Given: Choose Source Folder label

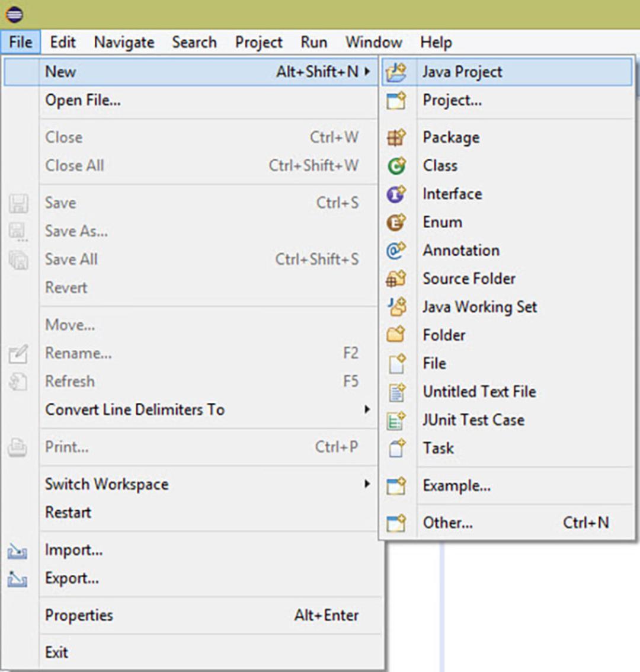Looking at the screenshot, I should pos(469,279).
